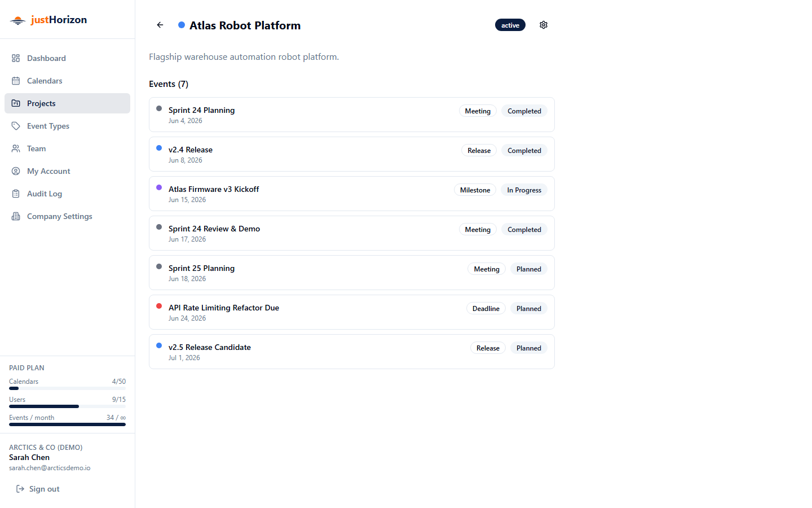Click the Events (7) heading
The image size is (812, 508).
(x=169, y=84)
